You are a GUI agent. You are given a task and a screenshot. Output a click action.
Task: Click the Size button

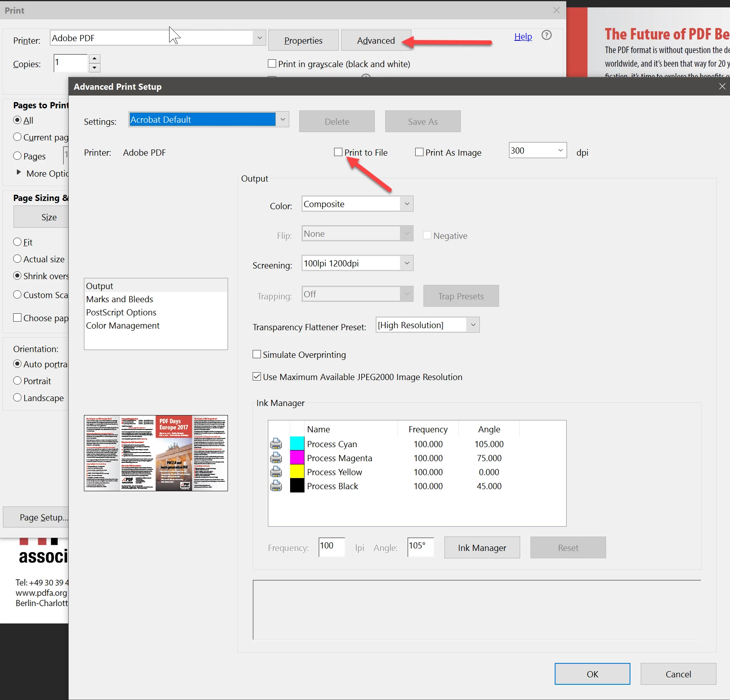[x=41, y=217]
